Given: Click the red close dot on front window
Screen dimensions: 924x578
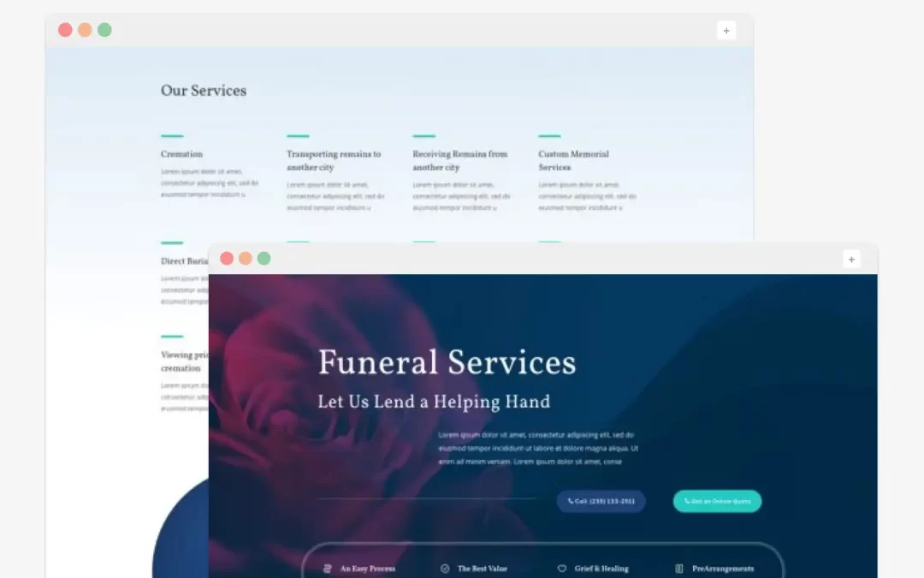Looking at the screenshot, I should (227, 259).
